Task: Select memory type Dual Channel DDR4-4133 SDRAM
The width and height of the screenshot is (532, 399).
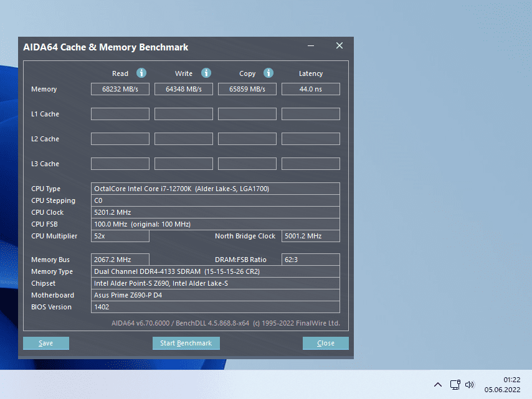Action: pos(215,271)
